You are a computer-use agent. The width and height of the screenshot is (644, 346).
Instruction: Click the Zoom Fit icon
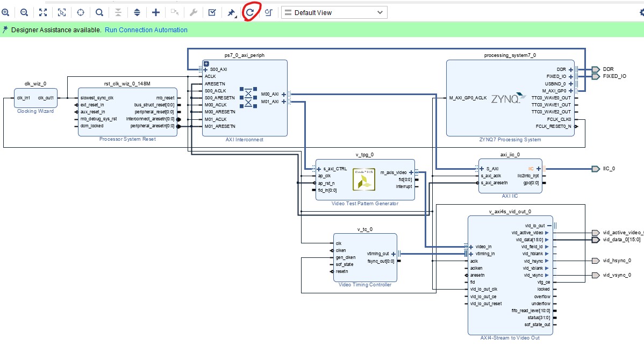coord(43,12)
